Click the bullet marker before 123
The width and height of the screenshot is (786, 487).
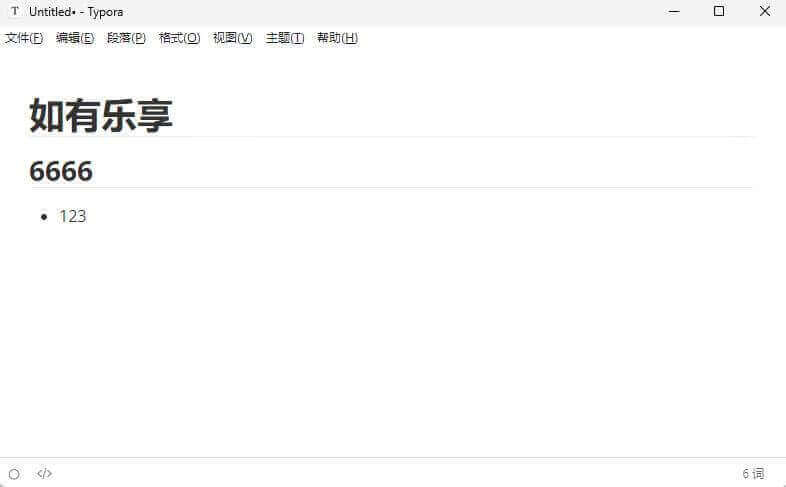pos(44,217)
